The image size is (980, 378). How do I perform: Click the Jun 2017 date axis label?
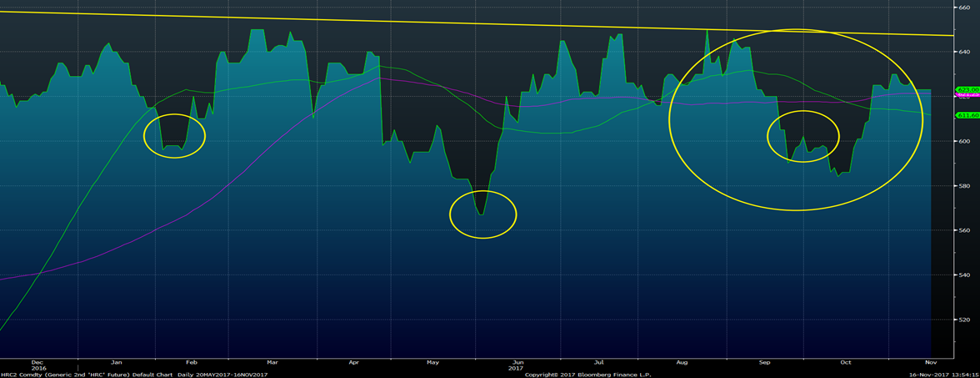[x=517, y=366]
